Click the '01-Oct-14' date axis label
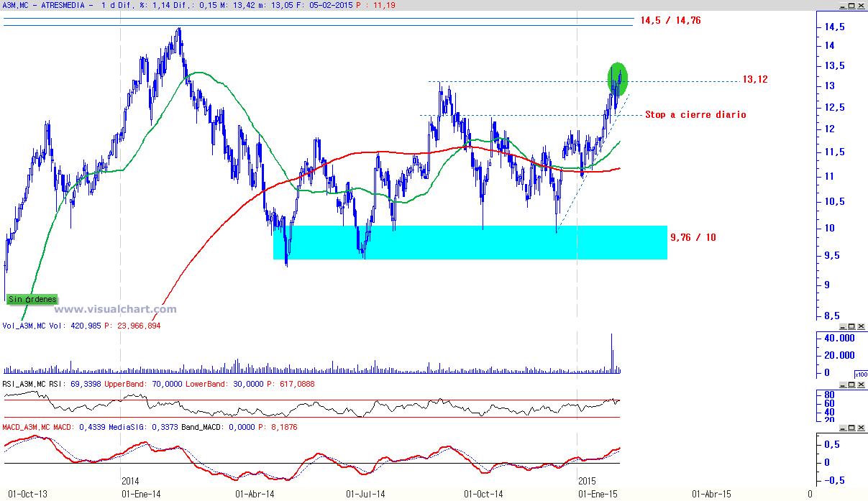 (x=483, y=495)
